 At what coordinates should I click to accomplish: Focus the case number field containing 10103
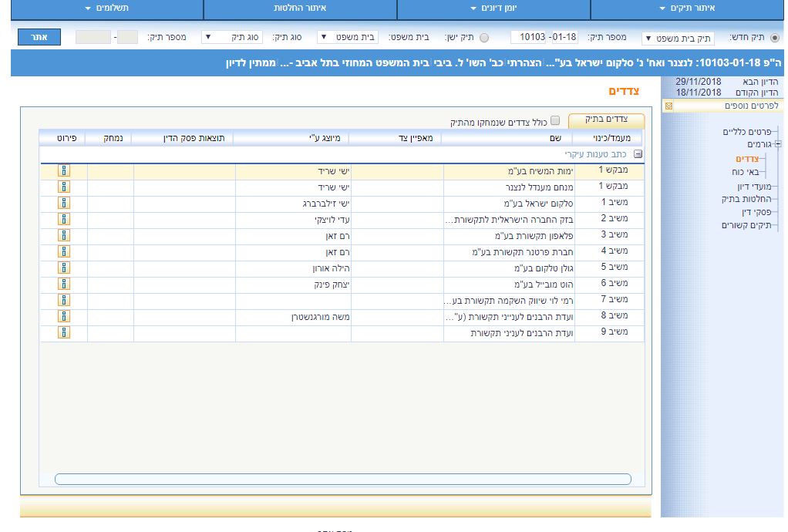point(529,37)
